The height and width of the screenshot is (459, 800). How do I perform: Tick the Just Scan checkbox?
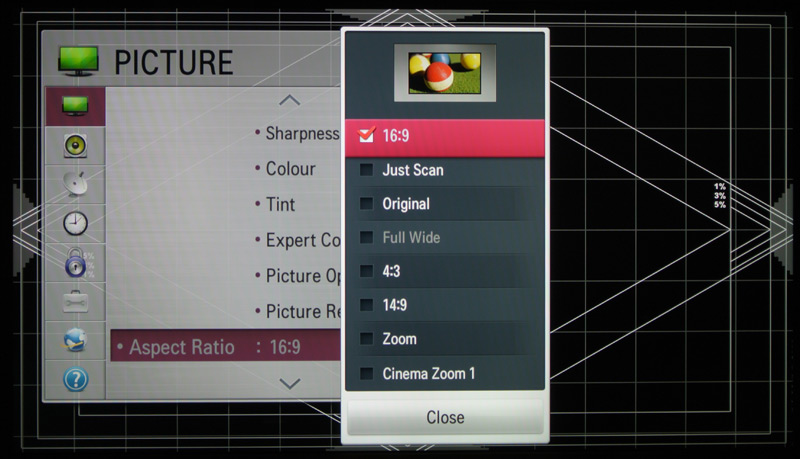(x=366, y=170)
